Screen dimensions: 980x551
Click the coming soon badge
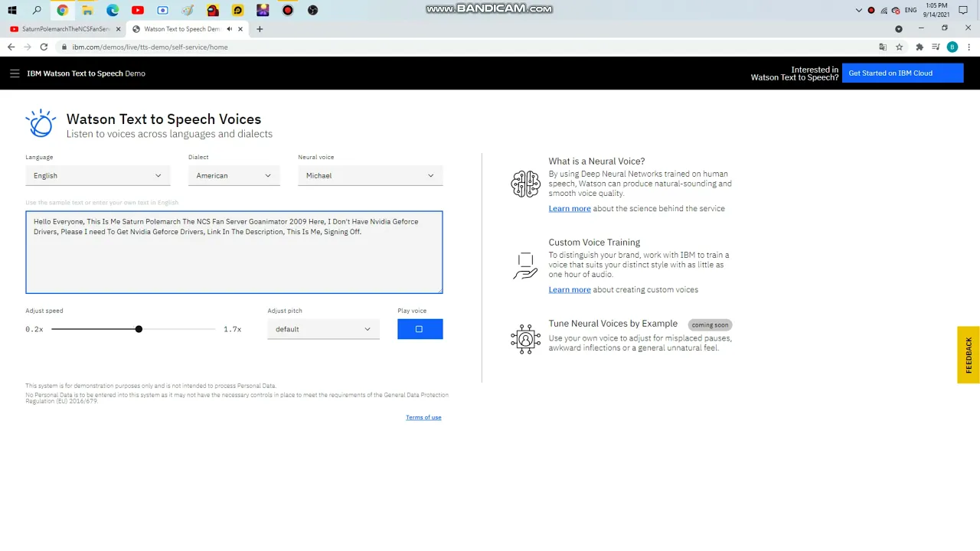click(710, 324)
